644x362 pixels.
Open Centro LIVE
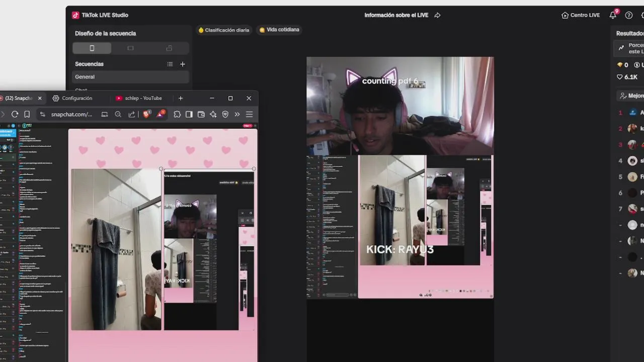click(581, 15)
